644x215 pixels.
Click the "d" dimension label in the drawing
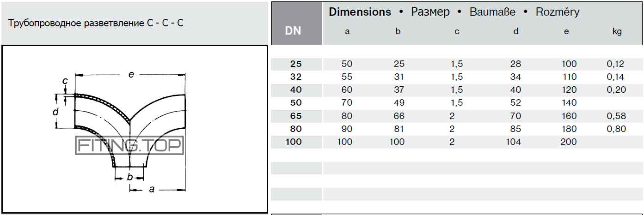coord(55,112)
